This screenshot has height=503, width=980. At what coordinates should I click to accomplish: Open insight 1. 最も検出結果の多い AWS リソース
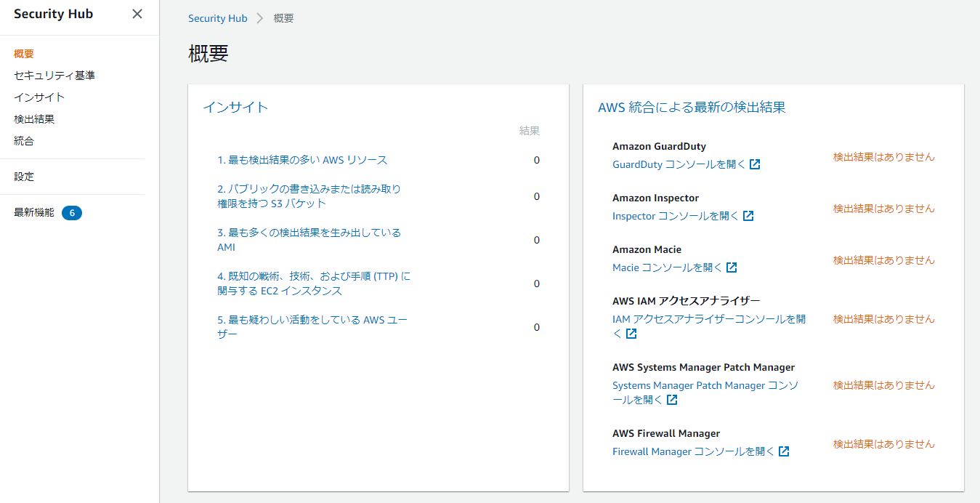click(x=302, y=160)
